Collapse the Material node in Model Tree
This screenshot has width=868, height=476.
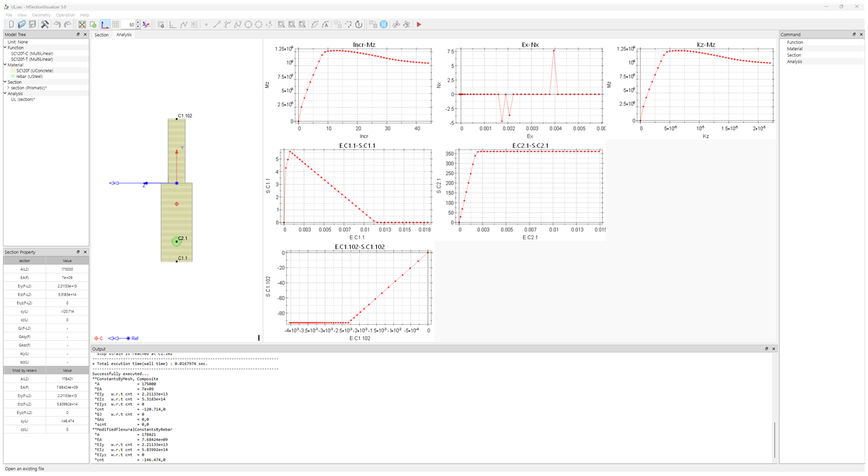pos(4,65)
